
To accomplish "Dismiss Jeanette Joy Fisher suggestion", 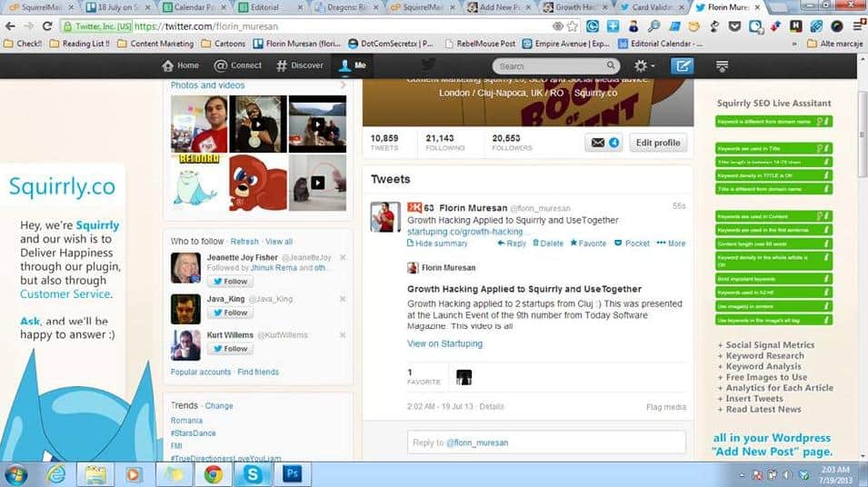I will coord(343,257).
